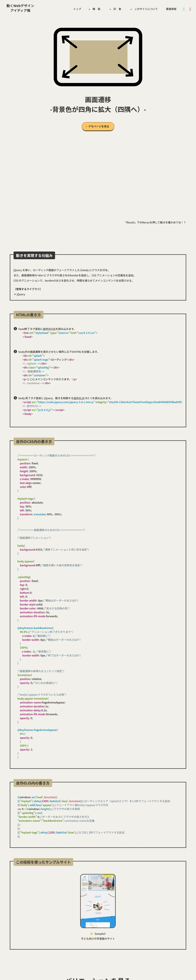Screen dimensions: 196x980
Task: Click the expanding-arrows hero illustration
Action: tap(98, 57)
